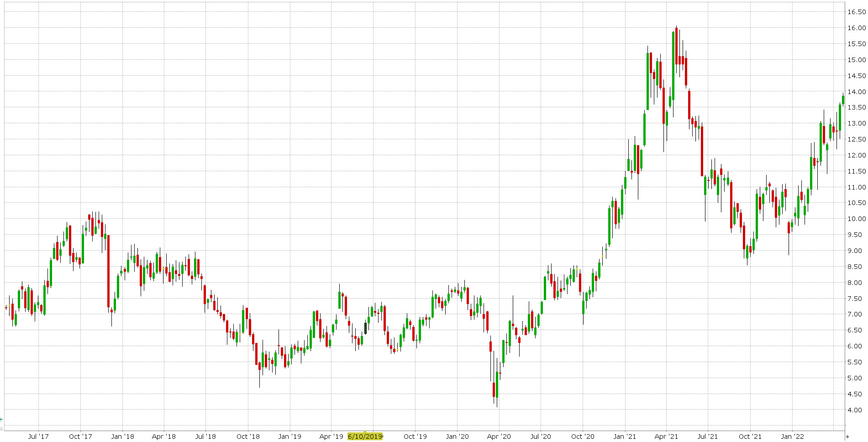Click the 13.50 price axis label
The width and height of the screenshot is (868, 442).
click(857, 107)
